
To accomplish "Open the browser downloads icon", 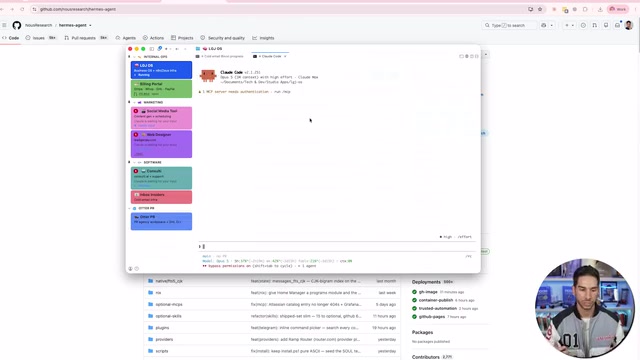I will tap(600, 9).
